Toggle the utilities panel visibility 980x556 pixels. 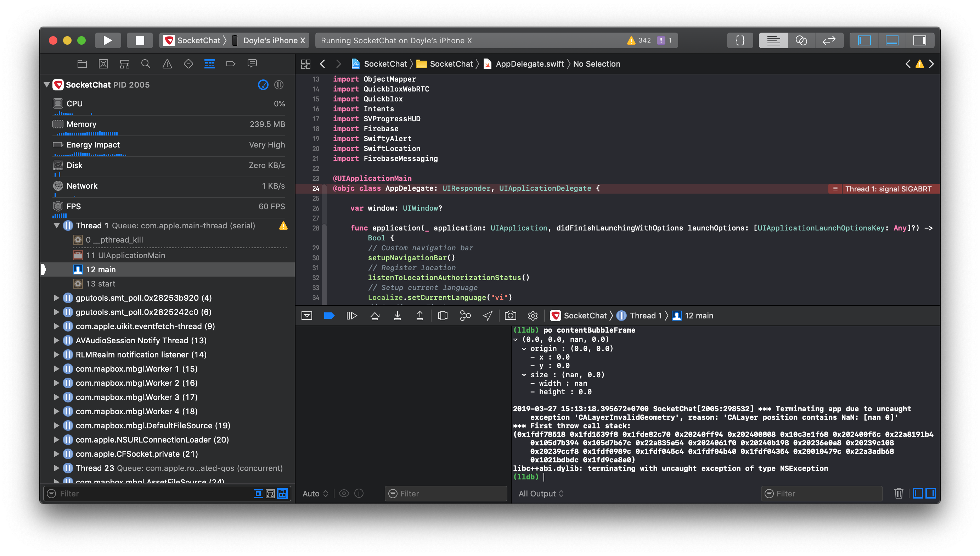tap(920, 40)
